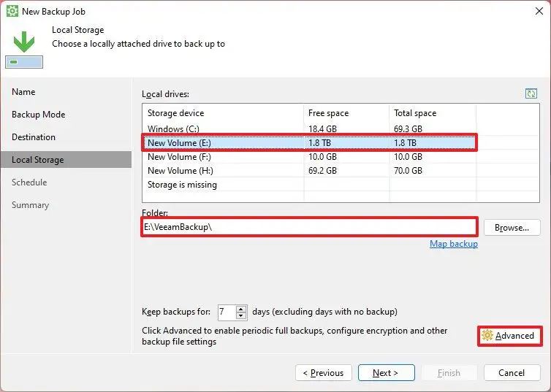
Task: Open the Advanced settings
Action: point(509,336)
